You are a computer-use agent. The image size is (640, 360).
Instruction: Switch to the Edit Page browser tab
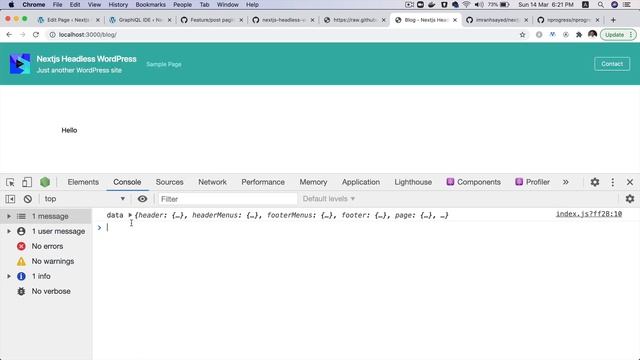click(x=68, y=20)
